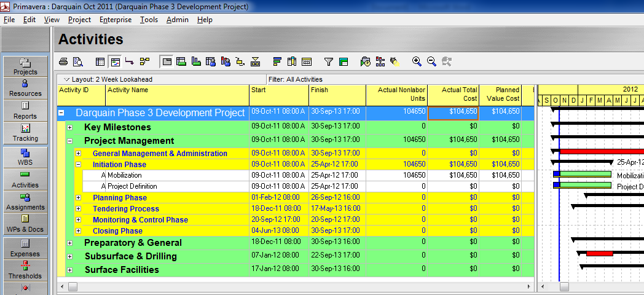Open Expenses in the left sidebar

click(25, 248)
